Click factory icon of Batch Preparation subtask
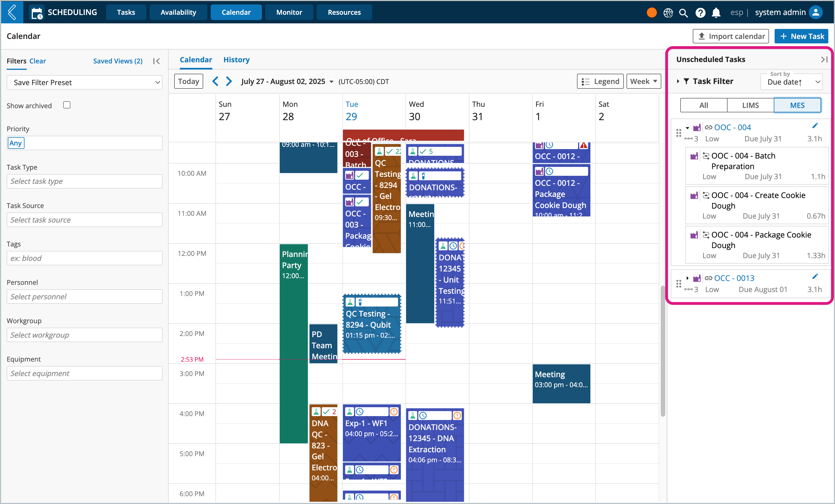Screen dimensions: 835x504 694,156
